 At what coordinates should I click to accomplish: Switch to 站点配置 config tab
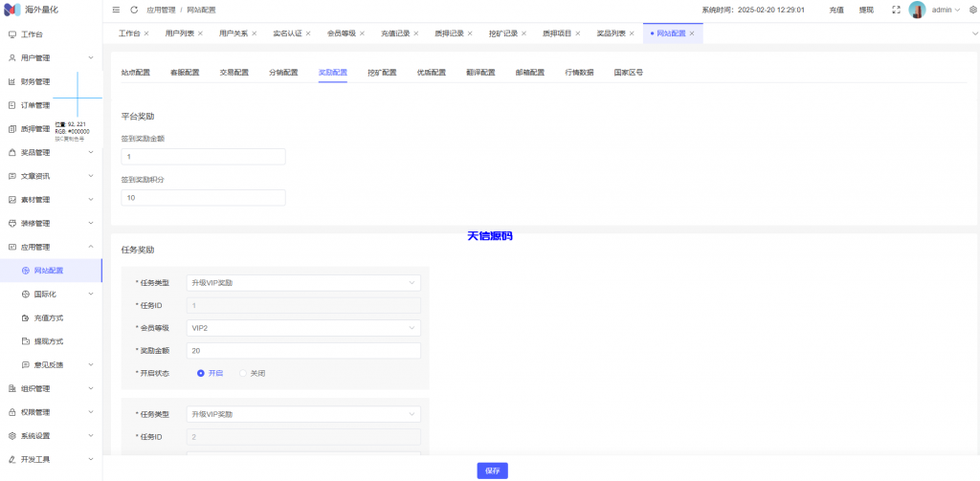(x=136, y=73)
